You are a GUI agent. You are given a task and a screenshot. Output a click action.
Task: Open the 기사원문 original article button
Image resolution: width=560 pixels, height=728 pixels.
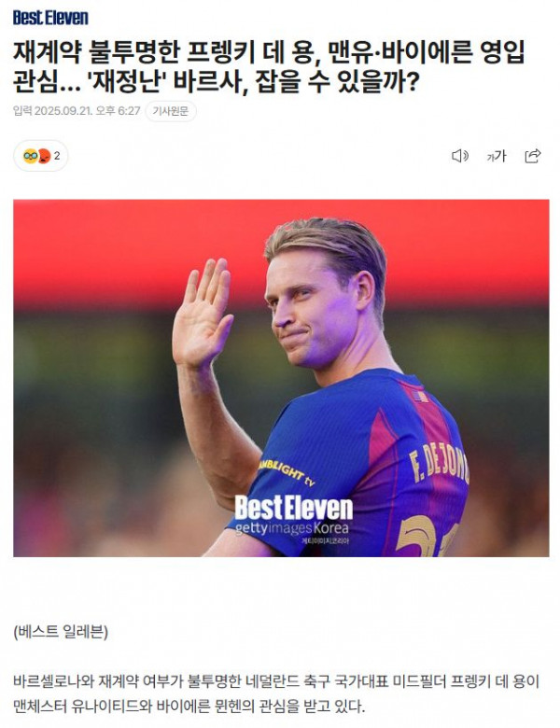click(x=171, y=111)
